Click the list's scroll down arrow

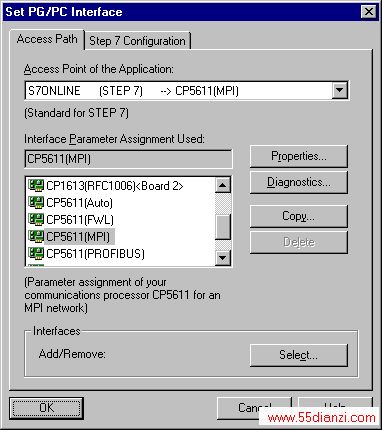(x=223, y=257)
